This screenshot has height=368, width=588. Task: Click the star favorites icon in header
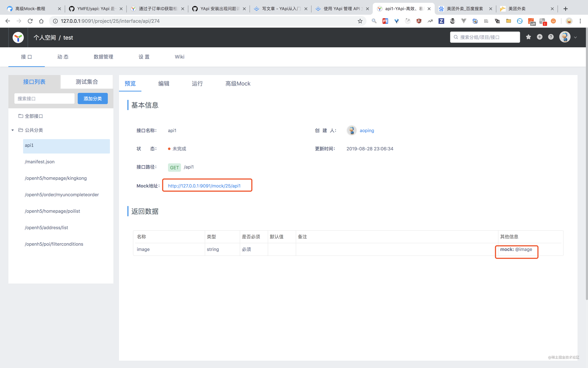coord(528,37)
